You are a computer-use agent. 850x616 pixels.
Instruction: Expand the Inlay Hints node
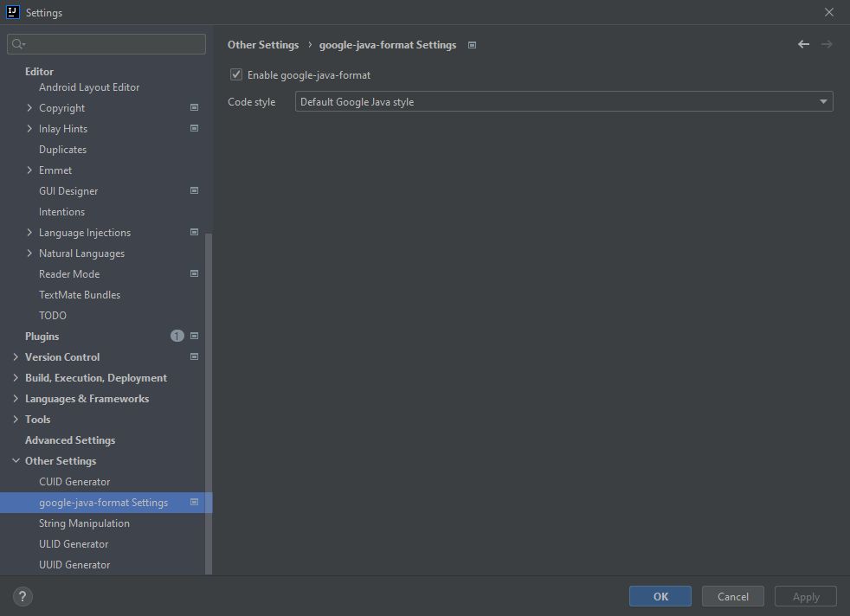[x=29, y=128]
